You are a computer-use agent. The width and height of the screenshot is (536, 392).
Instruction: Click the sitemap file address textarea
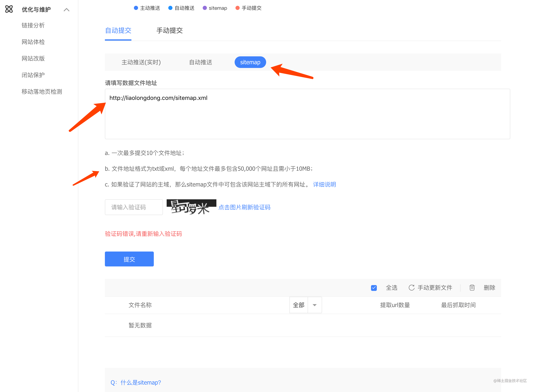click(307, 114)
